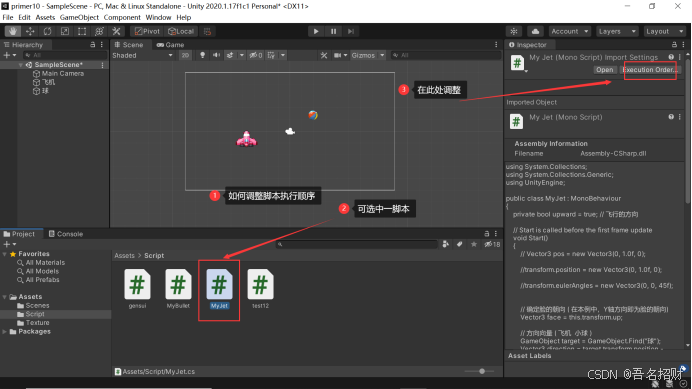Select test12 script asset
This screenshot has width=692, height=389.
click(x=260, y=289)
